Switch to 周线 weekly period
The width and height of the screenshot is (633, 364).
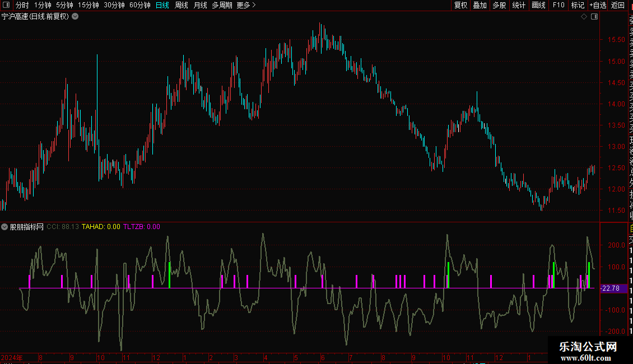(181, 5)
